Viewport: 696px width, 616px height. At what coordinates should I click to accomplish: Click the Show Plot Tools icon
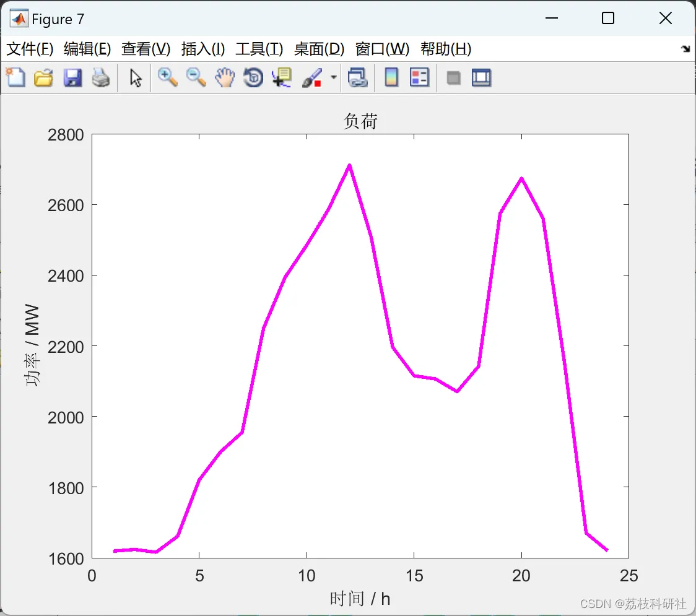click(481, 77)
